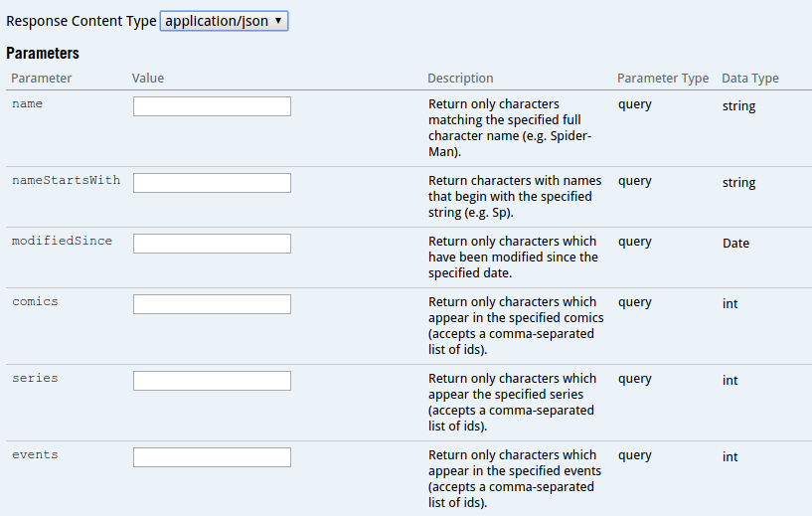The image size is (812, 516).
Task: Click the Value column header
Action: [x=148, y=78]
